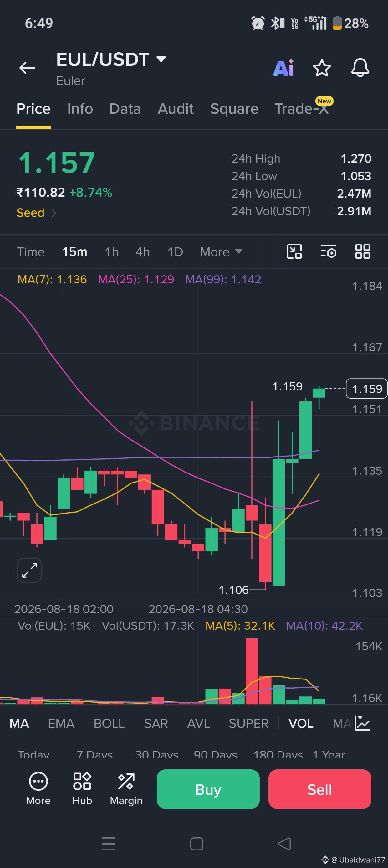This screenshot has width=388, height=868.
Task: Select the 180 Days performance range
Action: 278,755
